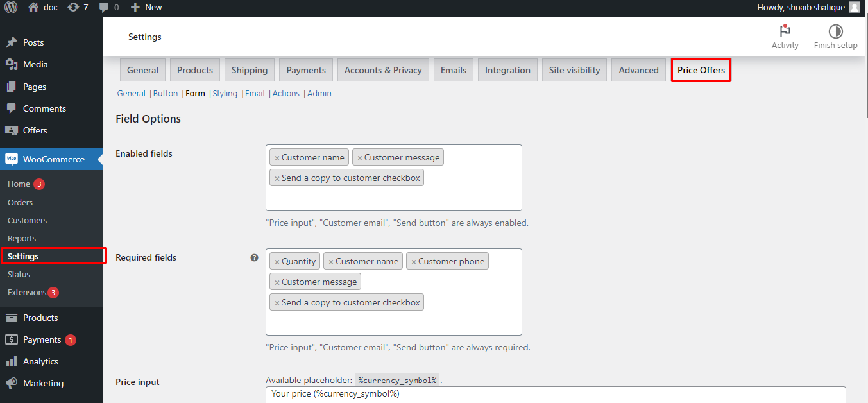
Task: Click the Price input text field
Action: pos(556,394)
